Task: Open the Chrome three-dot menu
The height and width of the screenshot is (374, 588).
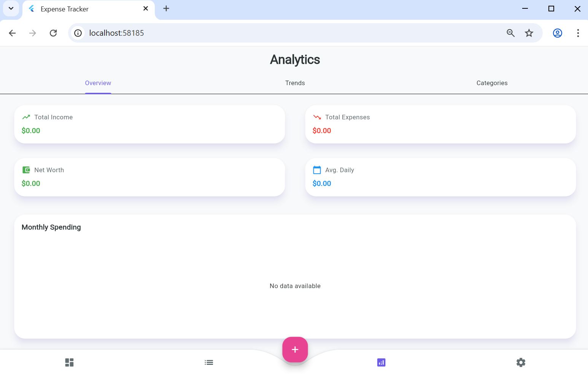Action: [578, 33]
